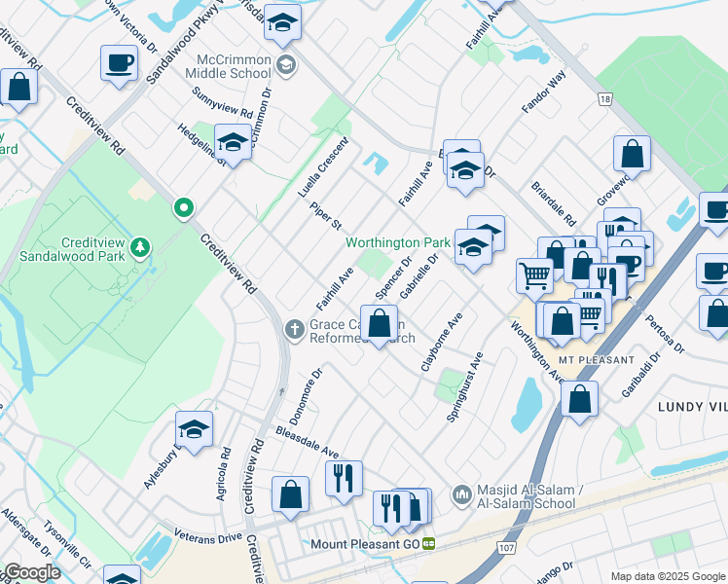Click Tysonville Cir street label

tap(67, 544)
